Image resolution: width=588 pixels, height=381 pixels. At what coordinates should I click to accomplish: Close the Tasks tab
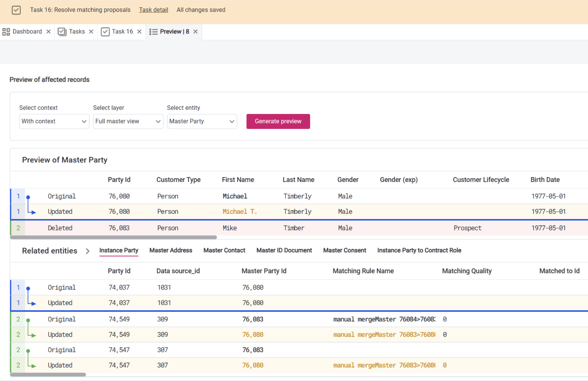point(91,32)
